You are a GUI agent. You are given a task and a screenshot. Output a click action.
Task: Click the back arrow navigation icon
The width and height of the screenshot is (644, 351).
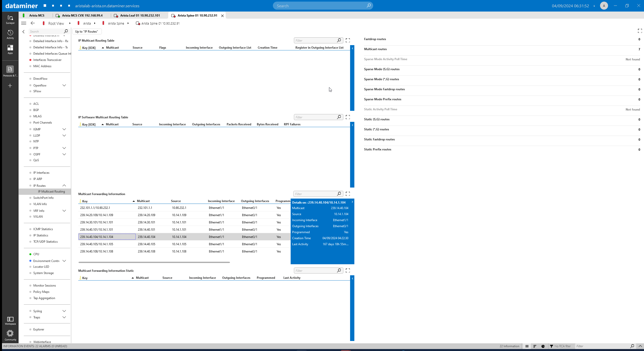pos(33,23)
